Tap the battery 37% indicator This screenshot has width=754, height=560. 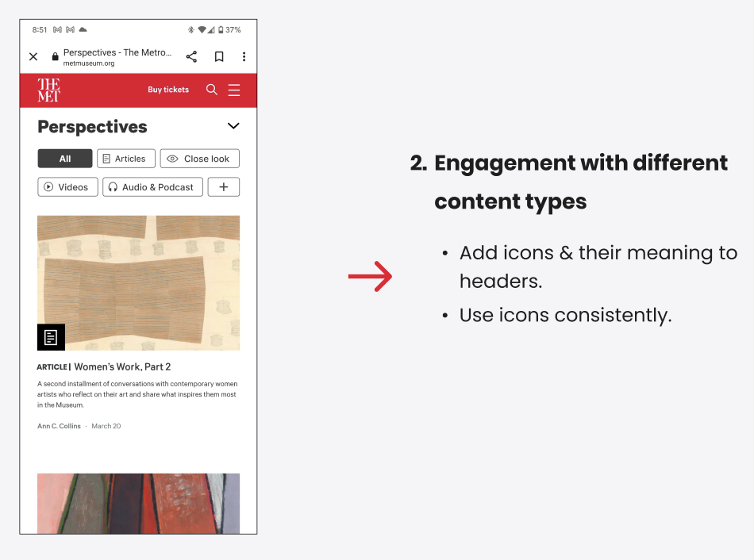tap(229, 30)
